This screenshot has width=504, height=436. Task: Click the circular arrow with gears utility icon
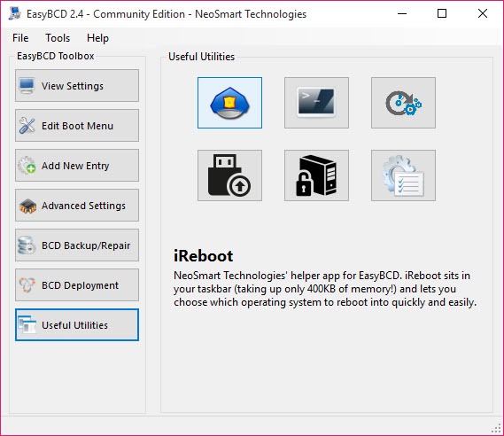click(x=403, y=103)
